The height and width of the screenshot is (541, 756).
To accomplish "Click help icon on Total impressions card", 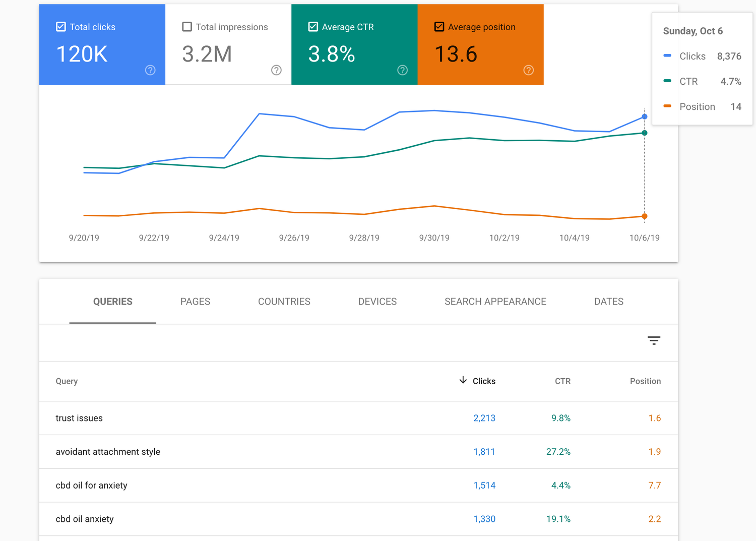I will 276,70.
